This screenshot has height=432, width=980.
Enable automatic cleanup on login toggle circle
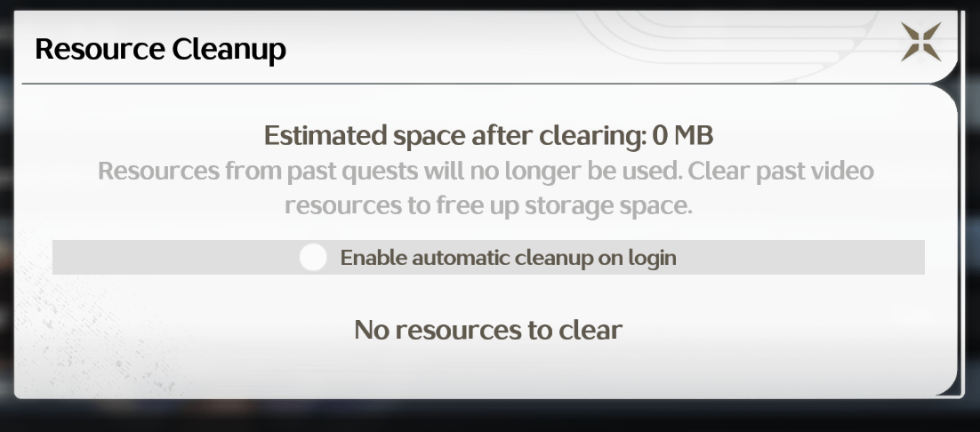click(x=313, y=258)
